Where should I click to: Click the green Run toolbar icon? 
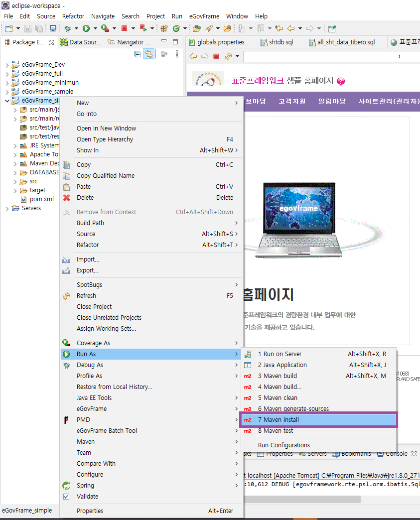86,28
